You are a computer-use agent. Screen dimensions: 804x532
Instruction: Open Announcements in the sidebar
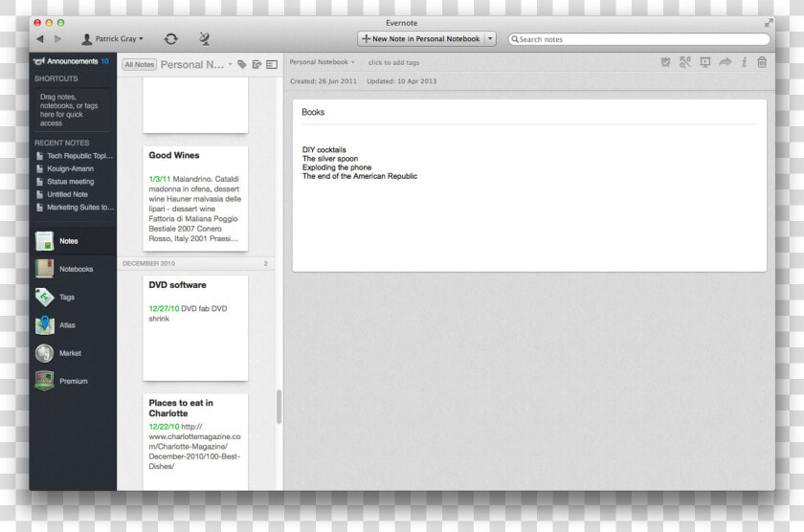(x=71, y=61)
